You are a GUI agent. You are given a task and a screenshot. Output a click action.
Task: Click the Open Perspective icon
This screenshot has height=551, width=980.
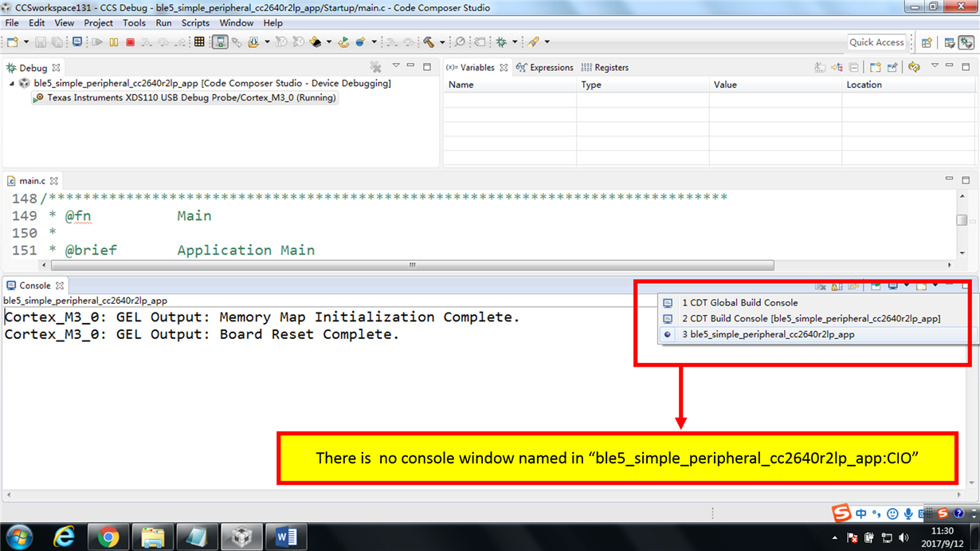tap(927, 42)
